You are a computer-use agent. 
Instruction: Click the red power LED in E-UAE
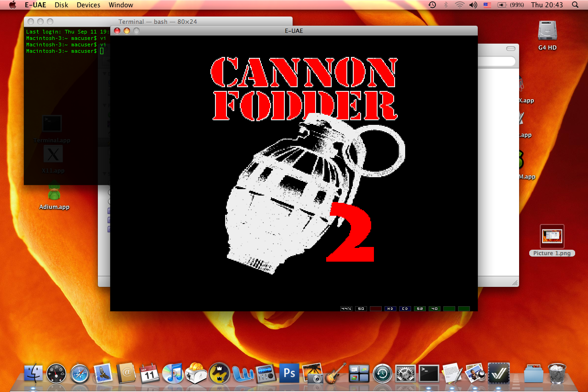[376, 308]
